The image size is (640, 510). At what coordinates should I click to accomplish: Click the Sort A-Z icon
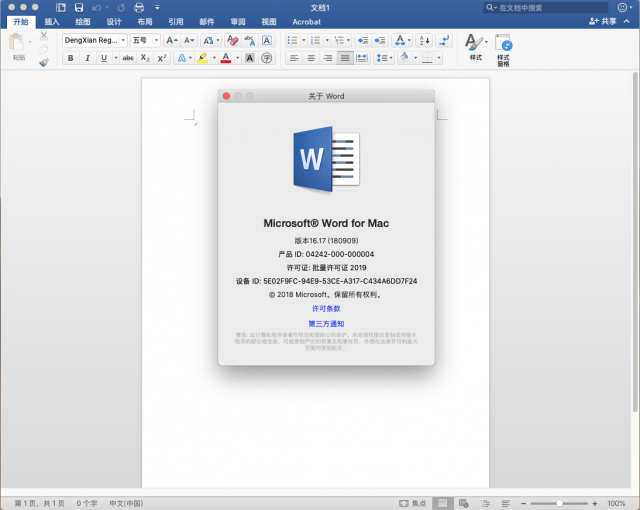tap(424, 40)
